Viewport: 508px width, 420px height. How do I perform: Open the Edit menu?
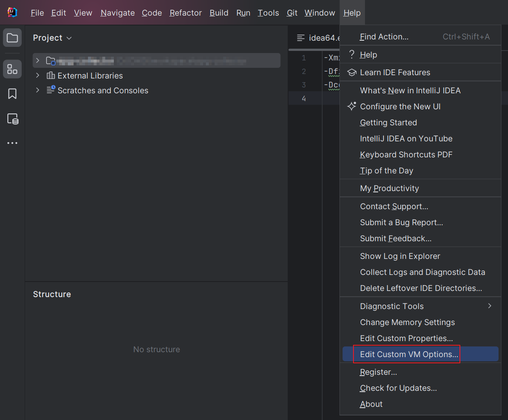[x=59, y=13]
